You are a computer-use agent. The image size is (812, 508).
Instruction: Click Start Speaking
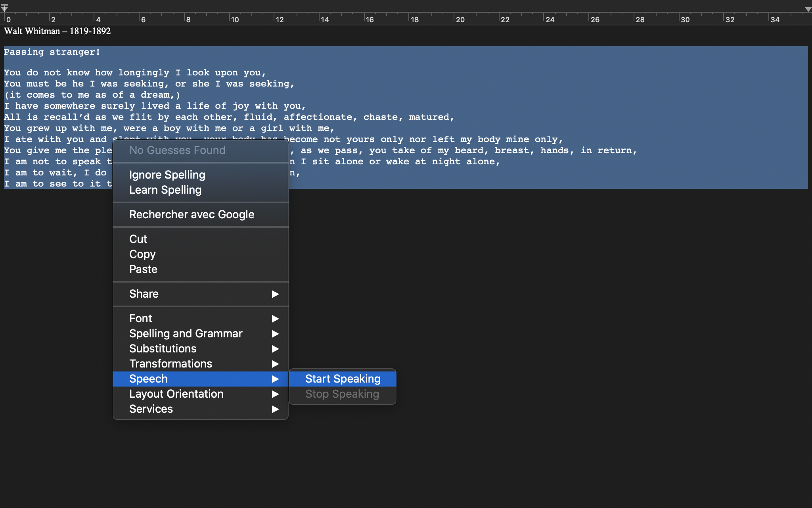click(x=343, y=379)
